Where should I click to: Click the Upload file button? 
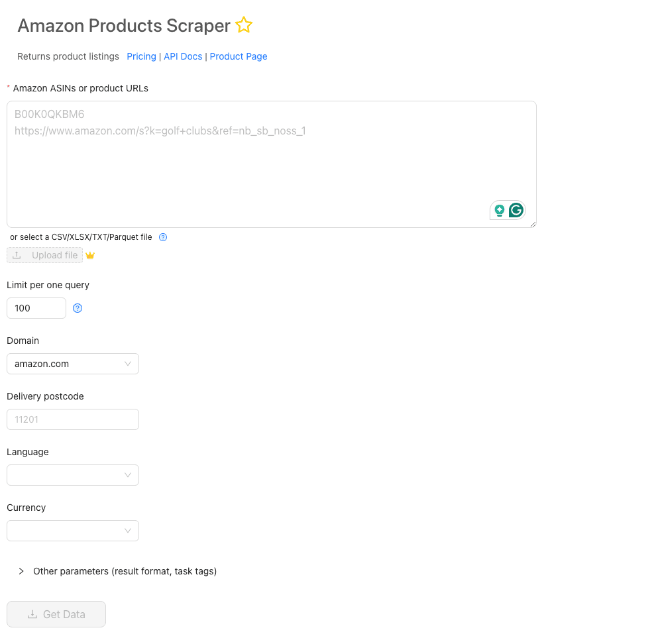pyautogui.click(x=44, y=255)
